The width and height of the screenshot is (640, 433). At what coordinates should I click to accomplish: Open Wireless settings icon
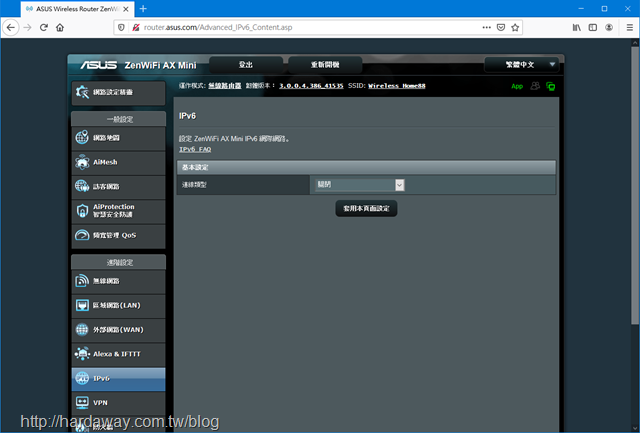coord(82,281)
